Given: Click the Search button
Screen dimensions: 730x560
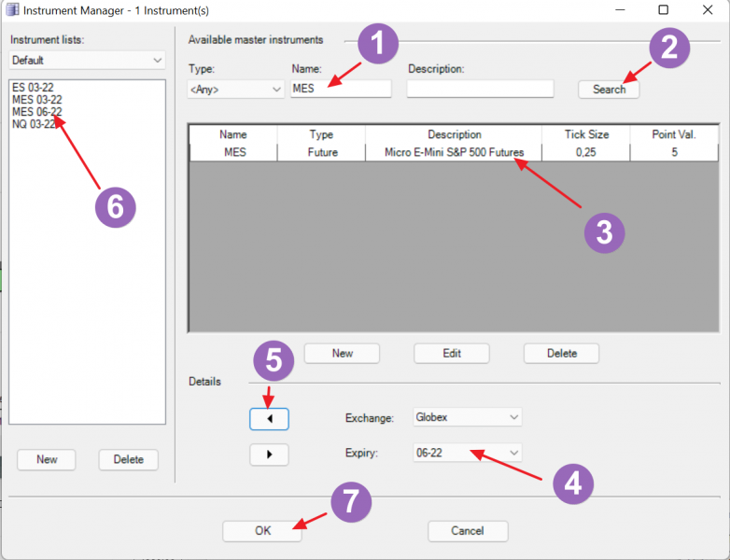Looking at the screenshot, I should pos(609,90).
